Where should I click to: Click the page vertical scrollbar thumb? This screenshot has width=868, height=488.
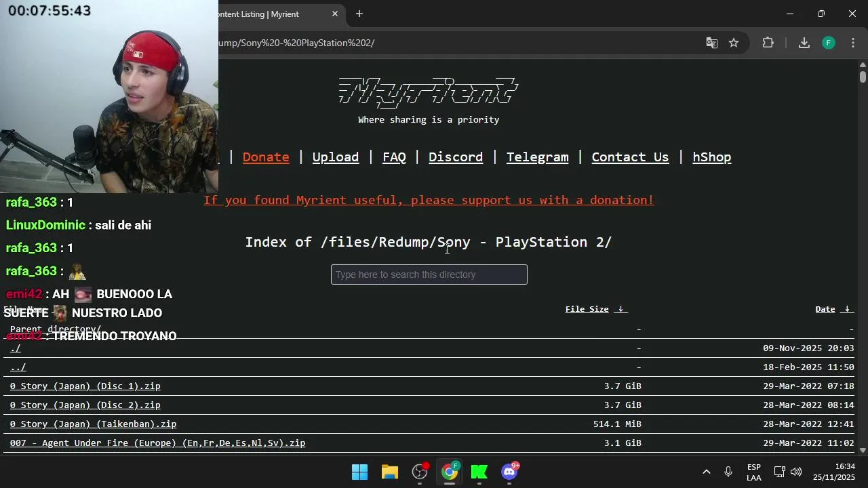(863, 77)
